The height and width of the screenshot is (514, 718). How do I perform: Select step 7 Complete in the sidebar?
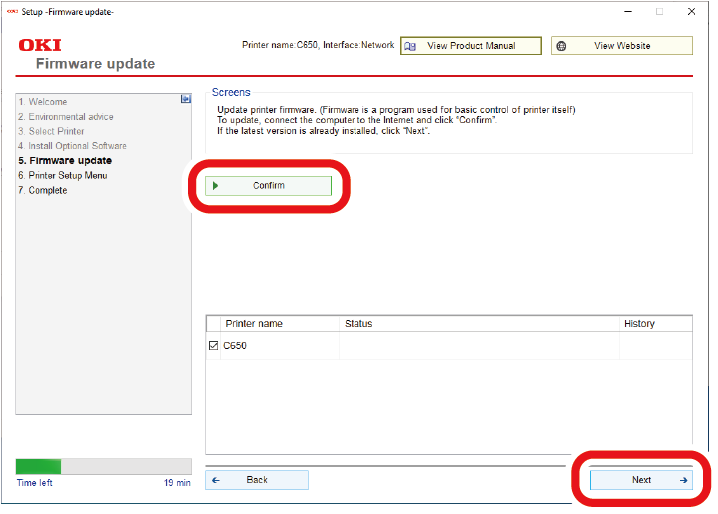(43, 190)
